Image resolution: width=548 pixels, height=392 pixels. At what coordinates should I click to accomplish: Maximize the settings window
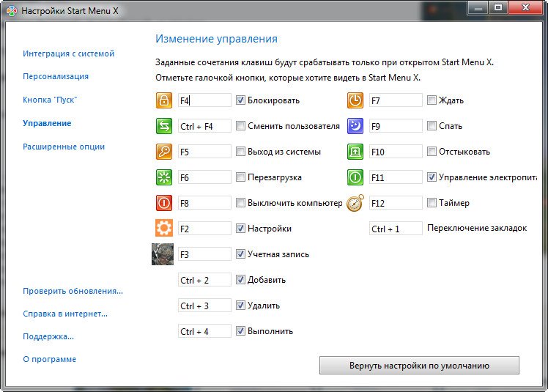[498, 7]
